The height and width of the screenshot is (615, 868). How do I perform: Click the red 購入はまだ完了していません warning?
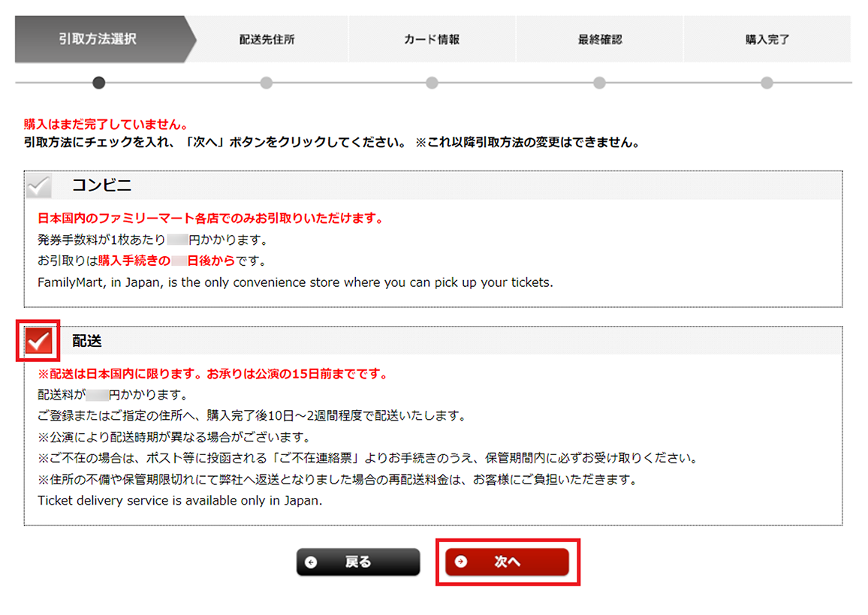(105, 124)
